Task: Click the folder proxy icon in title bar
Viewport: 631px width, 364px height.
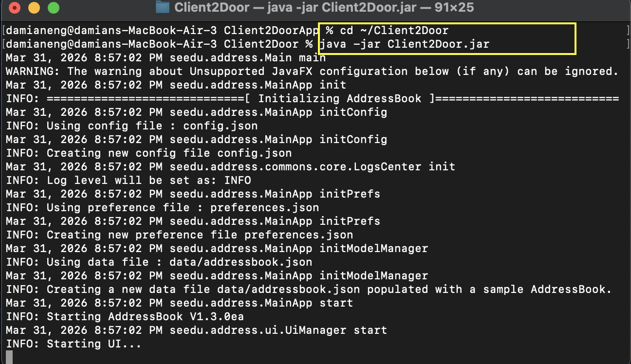Action: [162, 8]
